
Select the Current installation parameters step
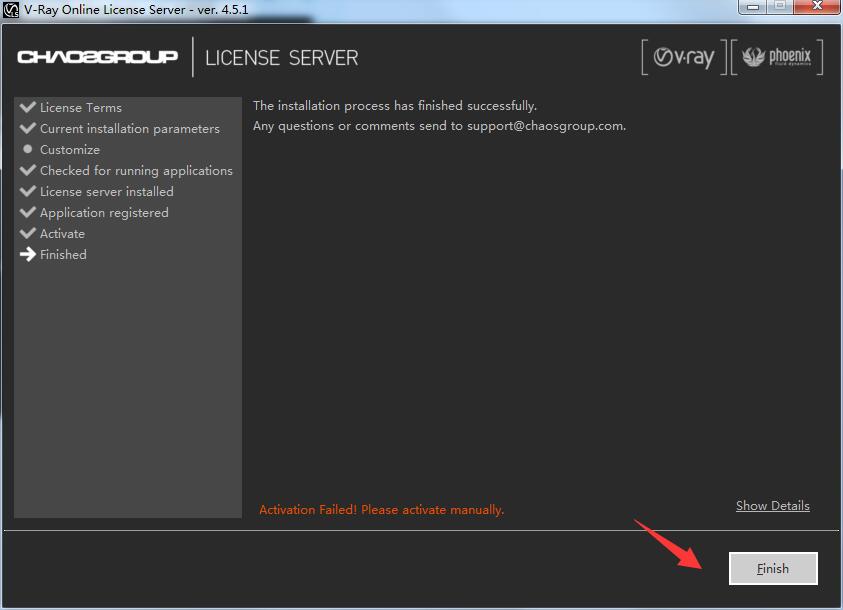point(130,128)
